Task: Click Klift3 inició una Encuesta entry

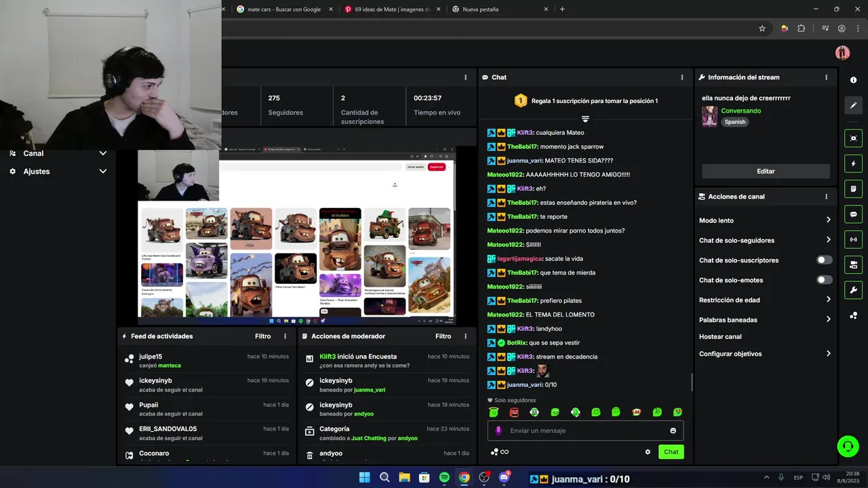Action: click(387, 361)
